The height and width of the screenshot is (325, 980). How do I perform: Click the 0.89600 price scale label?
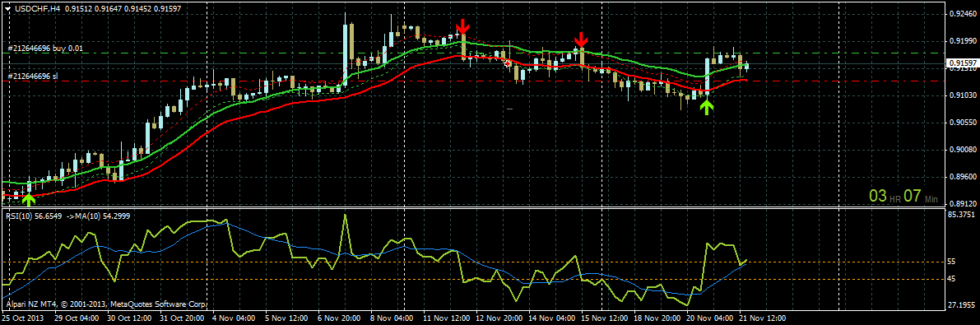coord(963,177)
